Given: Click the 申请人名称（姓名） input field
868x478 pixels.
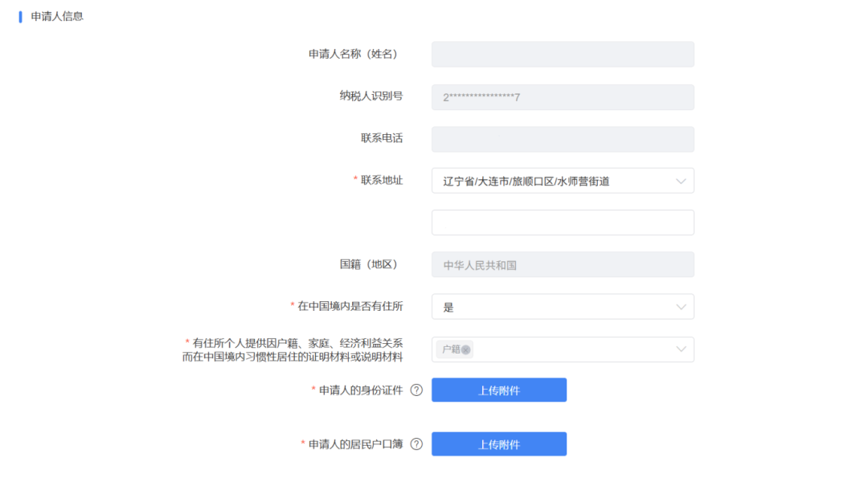Looking at the screenshot, I should [x=563, y=55].
